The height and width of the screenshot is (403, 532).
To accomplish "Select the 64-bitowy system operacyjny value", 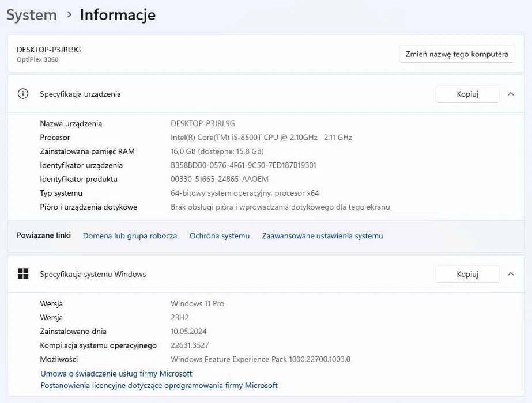I will click(x=244, y=193).
